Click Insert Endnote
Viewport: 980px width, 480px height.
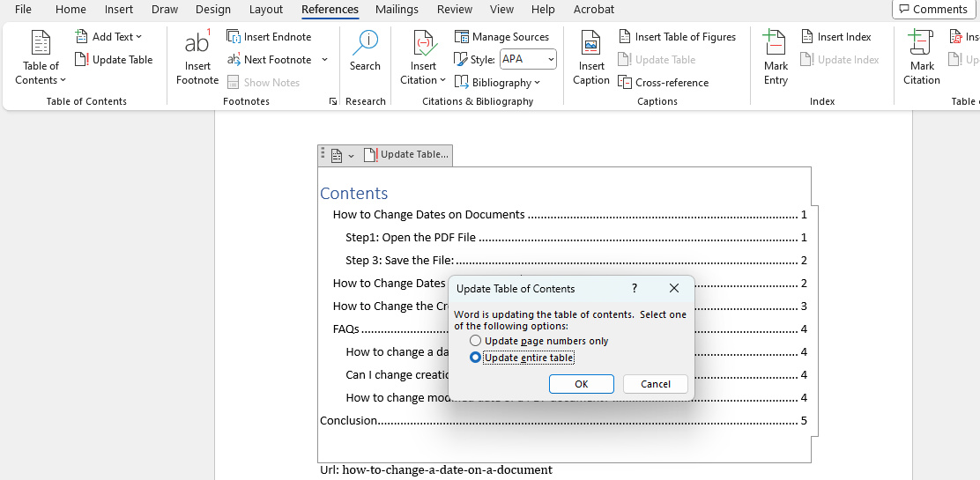pyautogui.click(x=269, y=37)
